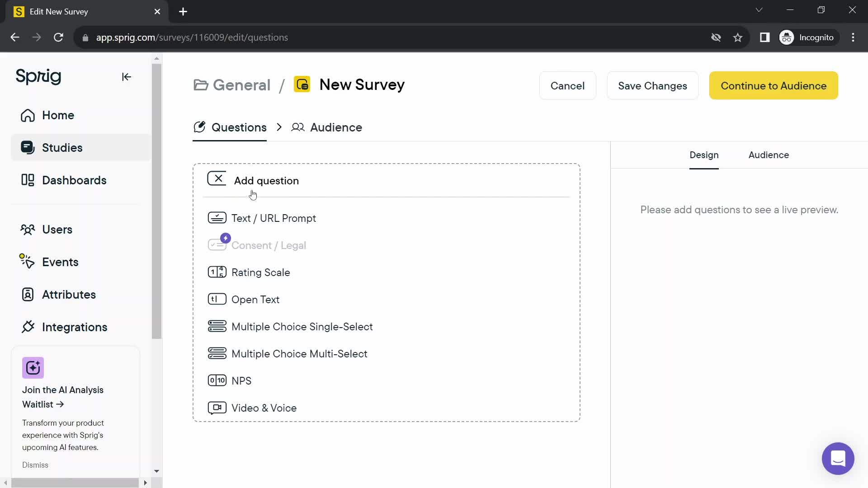
Task: Click the Add question close/cancel icon
Action: tap(218, 179)
